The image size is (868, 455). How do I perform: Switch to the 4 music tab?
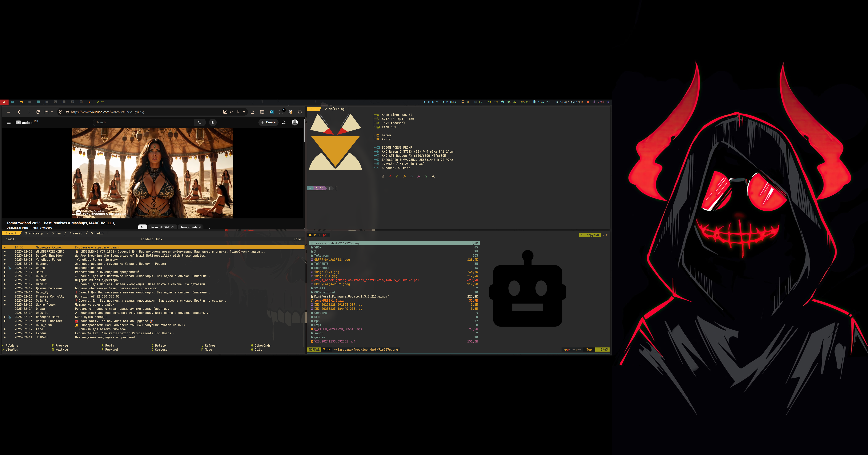point(76,233)
